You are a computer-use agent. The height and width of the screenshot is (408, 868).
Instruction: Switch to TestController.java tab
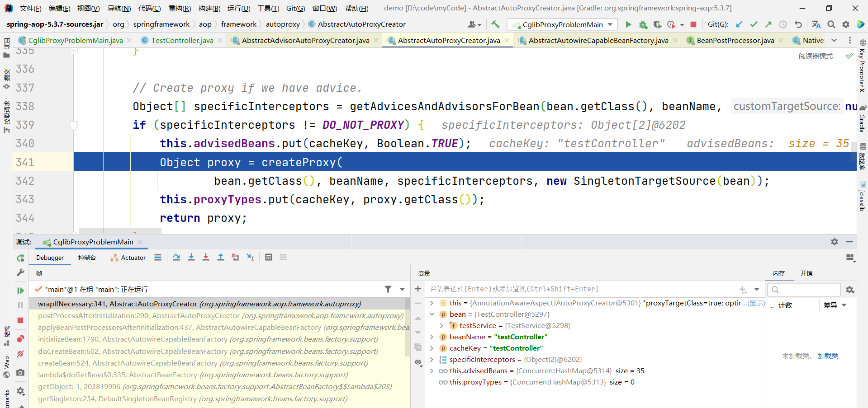(182, 40)
